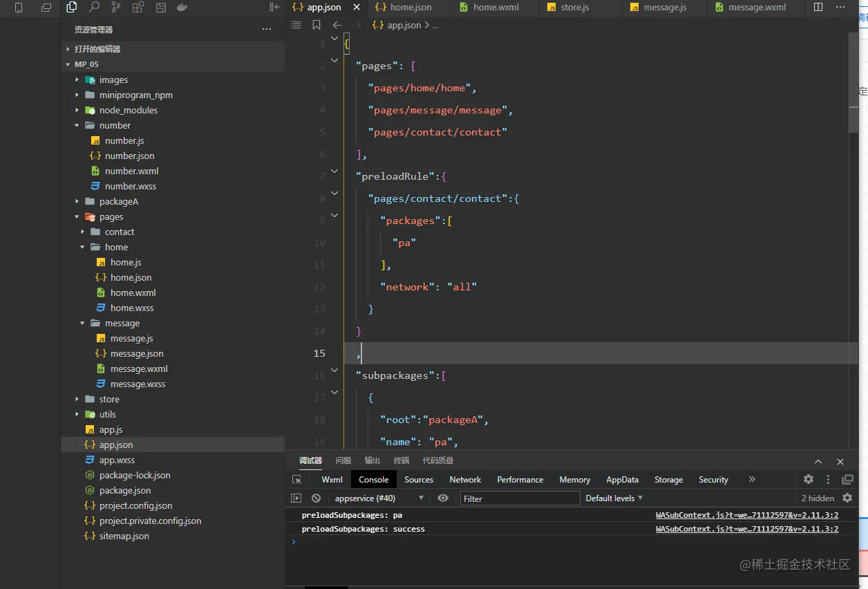
Task: Open the Docker whale icon
Action: (182, 8)
